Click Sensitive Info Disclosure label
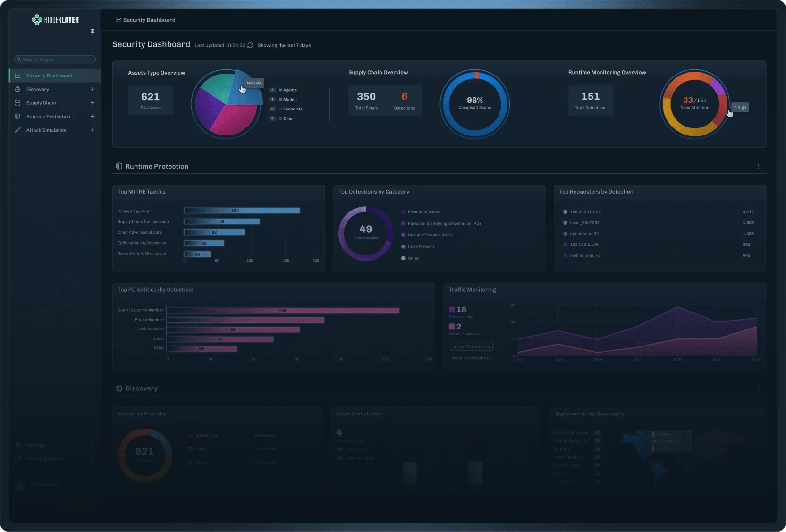The height and width of the screenshot is (532, 786). (x=142, y=253)
